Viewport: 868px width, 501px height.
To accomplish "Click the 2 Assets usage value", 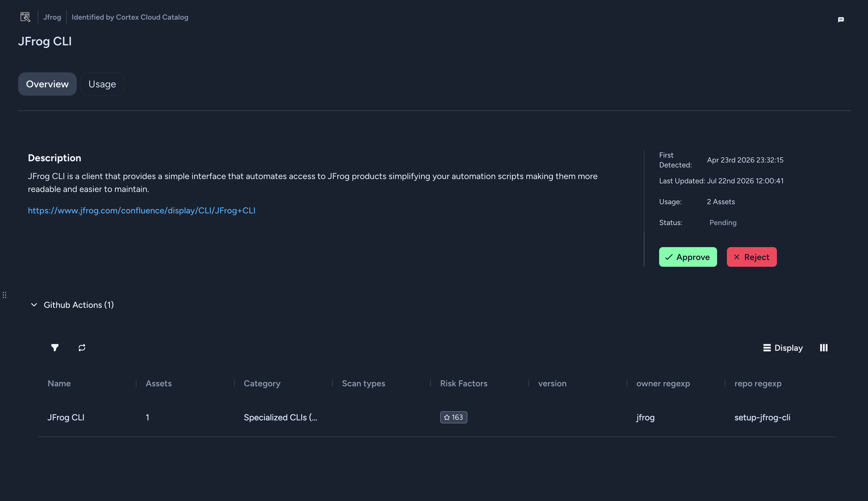I will pyautogui.click(x=721, y=202).
